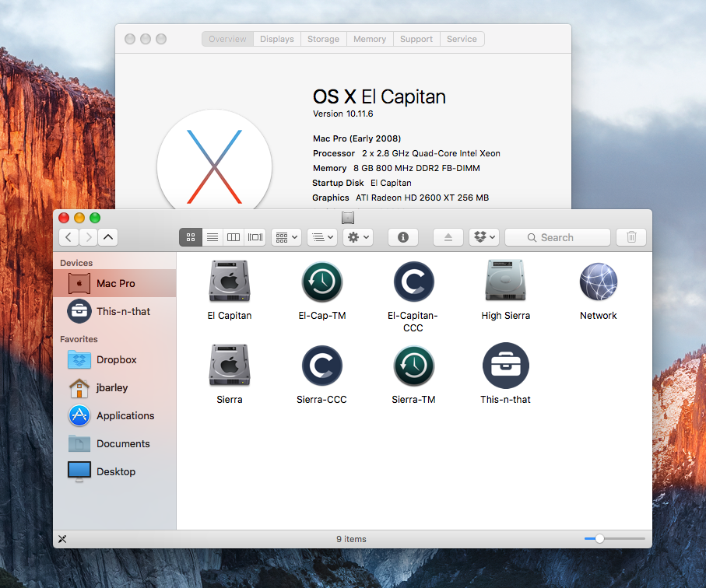Open jbarley home folder in sidebar

115,387
